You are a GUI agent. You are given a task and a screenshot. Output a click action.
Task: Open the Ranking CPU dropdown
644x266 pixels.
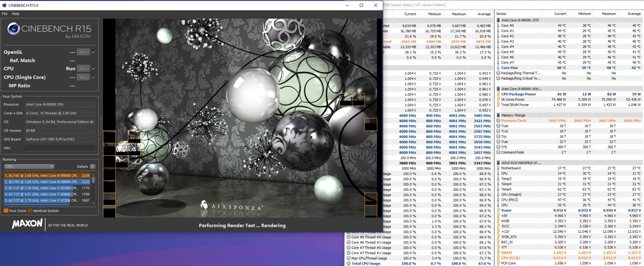tap(29, 167)
